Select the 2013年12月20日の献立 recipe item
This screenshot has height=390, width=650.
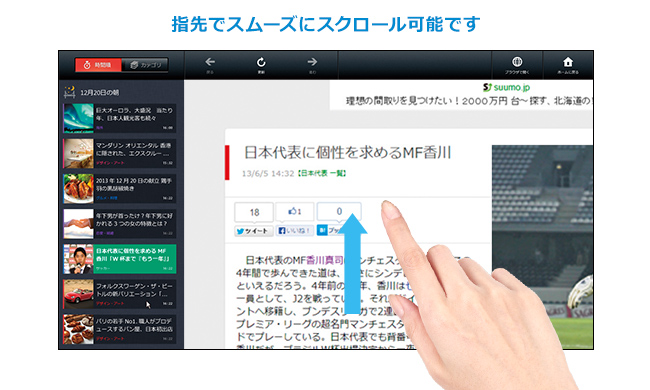[120, 189]
